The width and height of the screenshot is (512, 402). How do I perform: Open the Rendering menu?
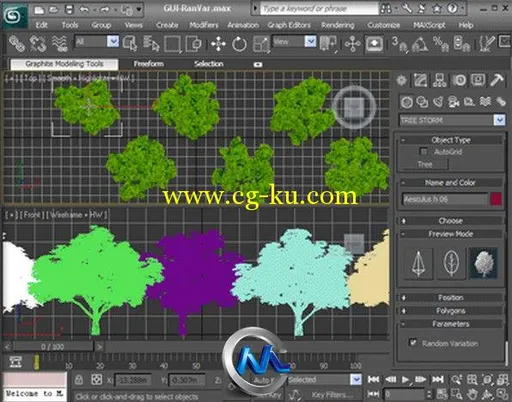point(338,25)
